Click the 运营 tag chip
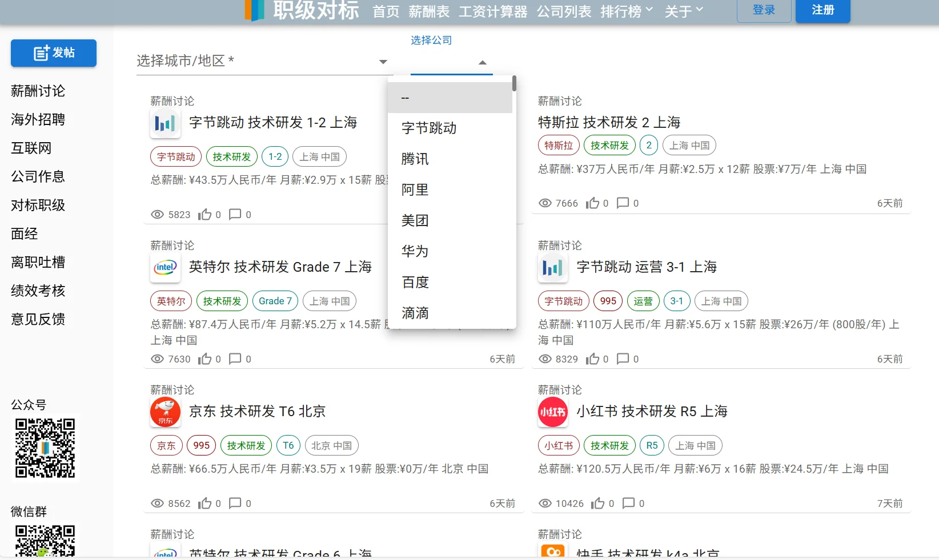The image size is (939, 560). coord(643,301)
